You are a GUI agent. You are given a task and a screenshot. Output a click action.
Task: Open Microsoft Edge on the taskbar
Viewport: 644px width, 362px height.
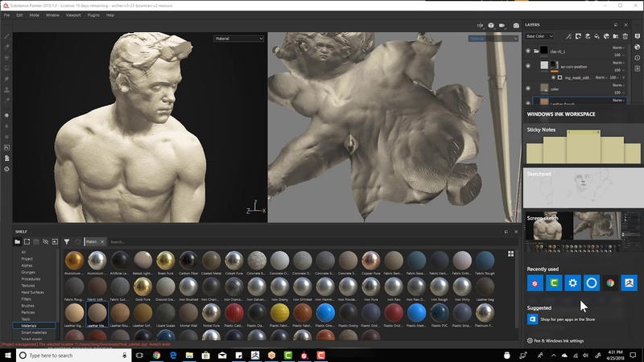click(x=173, y=356)
